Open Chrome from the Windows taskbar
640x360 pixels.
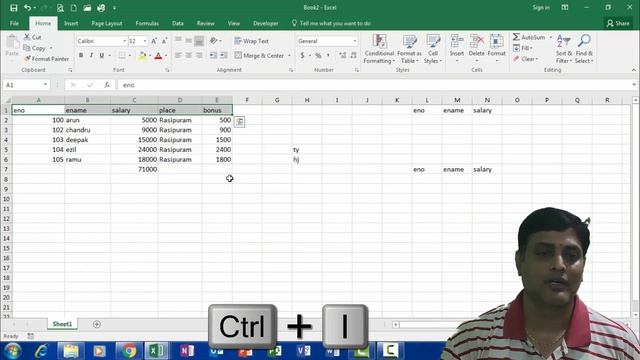(x=128, y=351)
